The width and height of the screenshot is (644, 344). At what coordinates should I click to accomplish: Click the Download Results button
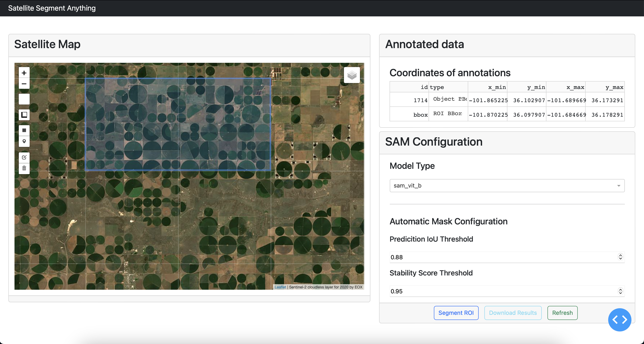point(513,313)
